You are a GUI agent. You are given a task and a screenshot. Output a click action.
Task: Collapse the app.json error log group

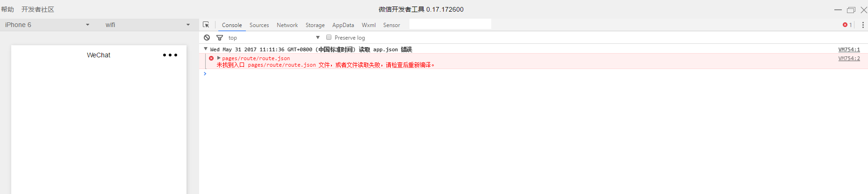(x=206, y=48)
